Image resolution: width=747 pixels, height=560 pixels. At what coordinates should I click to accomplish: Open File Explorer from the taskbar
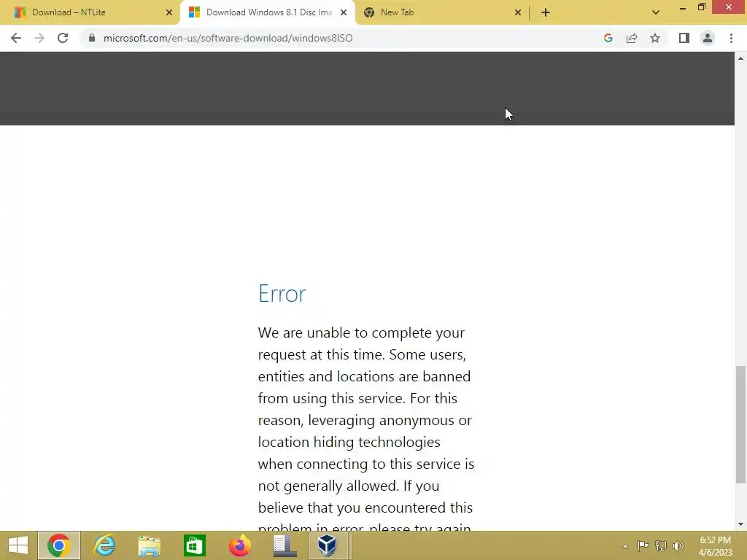point(149,545)
